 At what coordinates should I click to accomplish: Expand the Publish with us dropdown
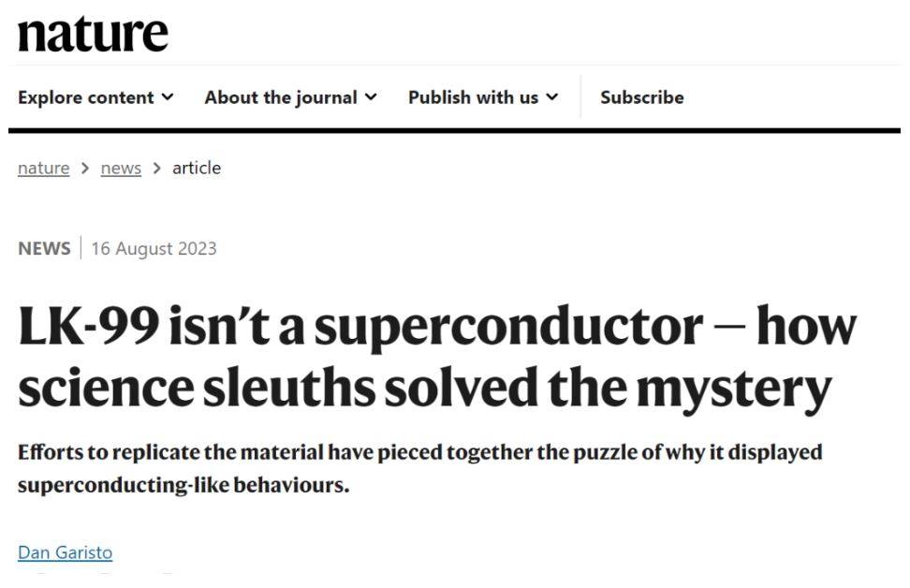(x=552, y=97)
